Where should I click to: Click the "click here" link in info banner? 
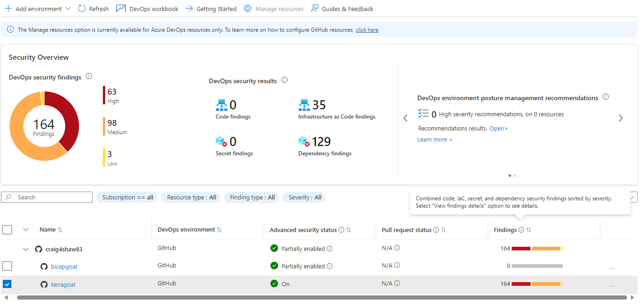pos(367,30)
